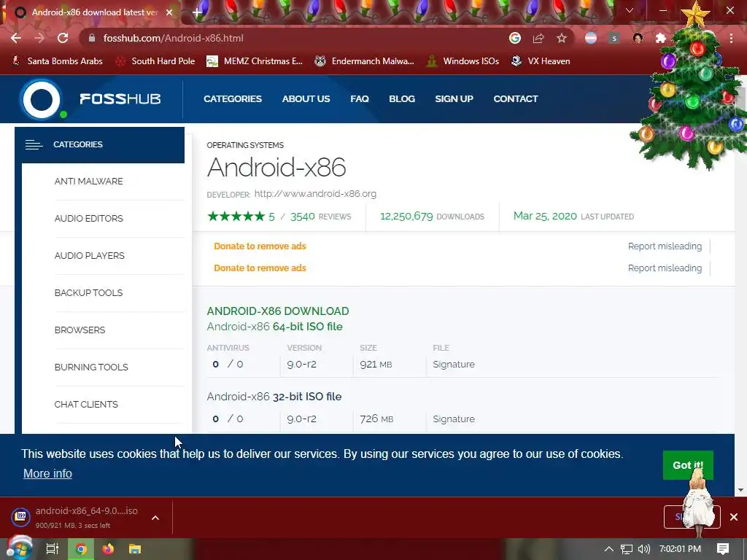Reload the page with the refresh icon
747x560 pixels.
63,38
